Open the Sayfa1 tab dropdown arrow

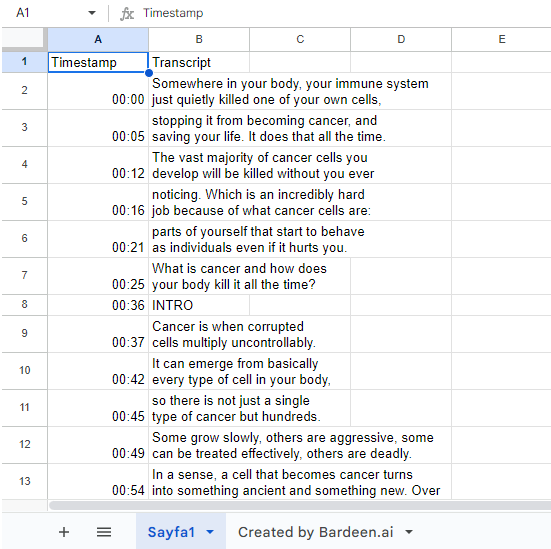click(210, 532)
